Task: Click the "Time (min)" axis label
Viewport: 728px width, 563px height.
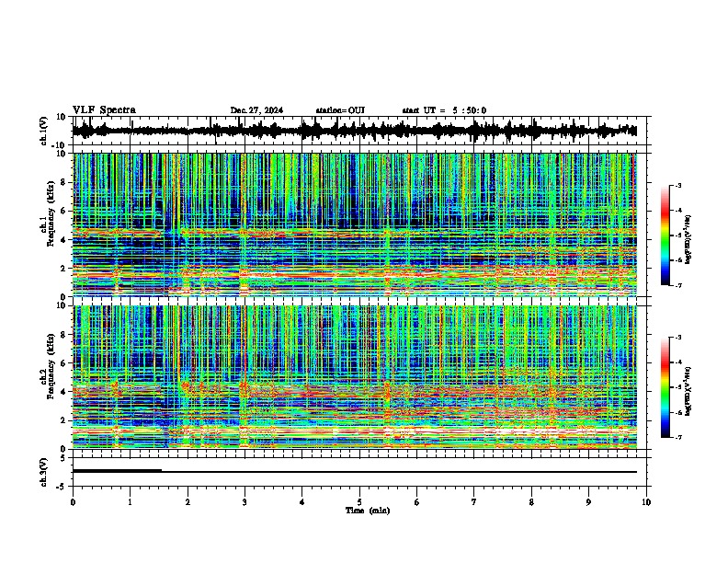Action: [x=368, y=511]
